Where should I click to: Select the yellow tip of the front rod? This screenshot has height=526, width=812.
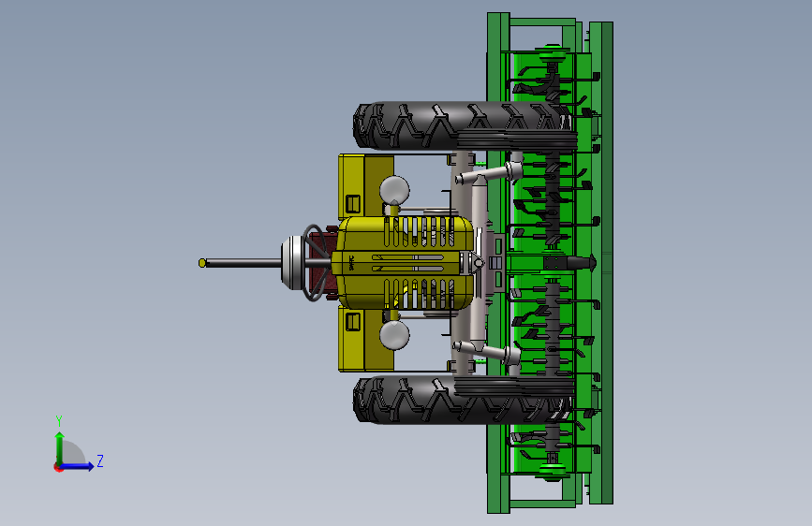tap(202, 263)
